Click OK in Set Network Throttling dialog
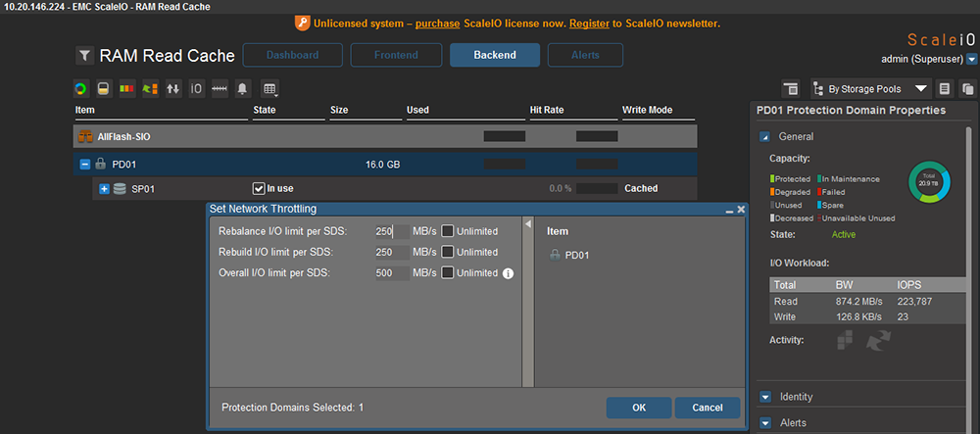Image resolution: width=980 pixels, height=434 pixels. (639, 408)
